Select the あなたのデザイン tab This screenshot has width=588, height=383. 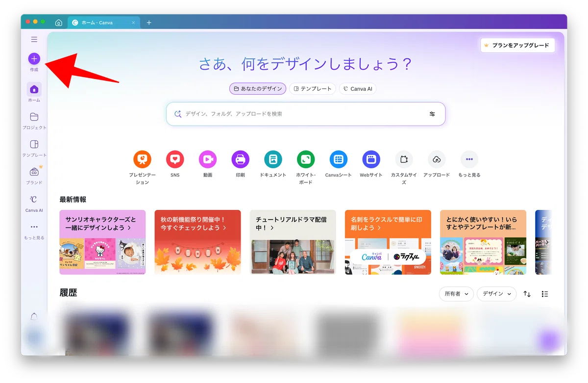coord(258,89)
